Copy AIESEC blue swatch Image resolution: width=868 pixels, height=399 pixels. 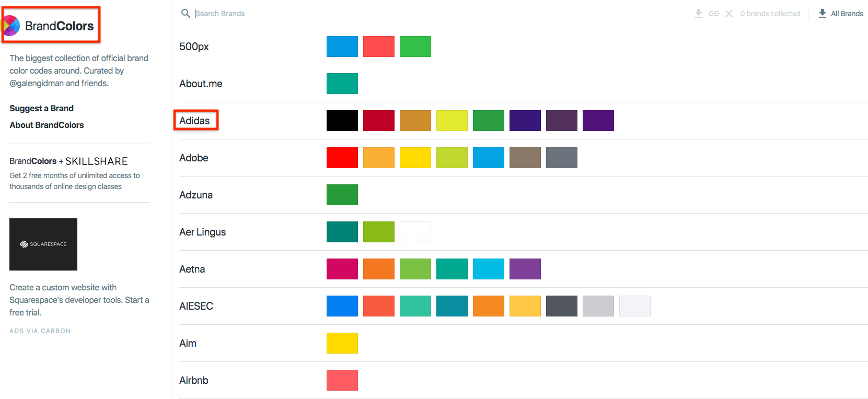[x=342, y=306]
